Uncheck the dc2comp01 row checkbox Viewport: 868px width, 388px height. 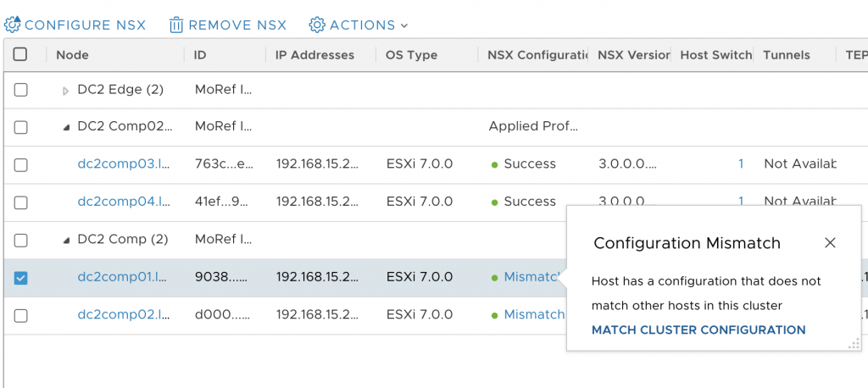[x=20, y=278]
